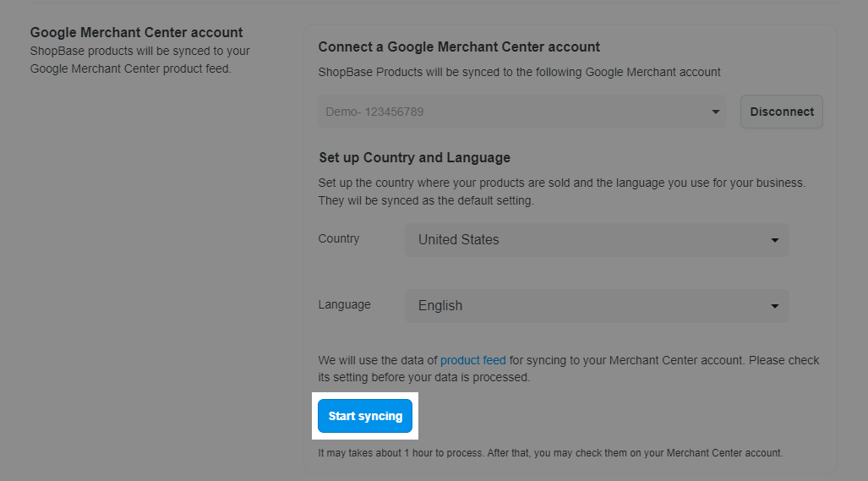Open the United States country dropdown
This screenshot has width=868, height=481.
(x=597, y=240)
